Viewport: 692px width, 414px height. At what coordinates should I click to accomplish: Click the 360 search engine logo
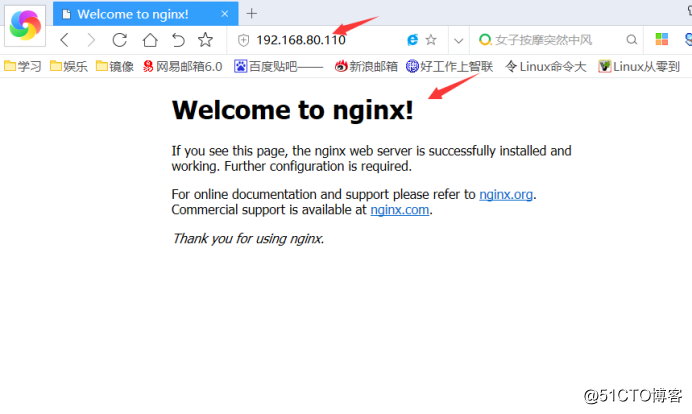click(485, 40)
